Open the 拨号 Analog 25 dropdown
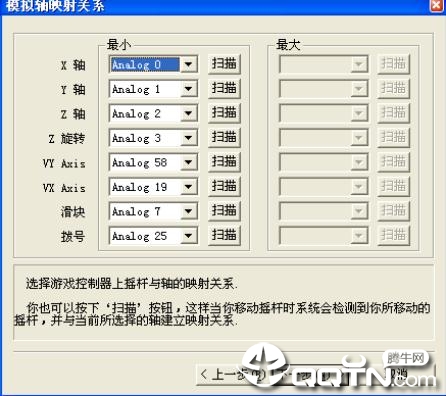 (153, 236)
